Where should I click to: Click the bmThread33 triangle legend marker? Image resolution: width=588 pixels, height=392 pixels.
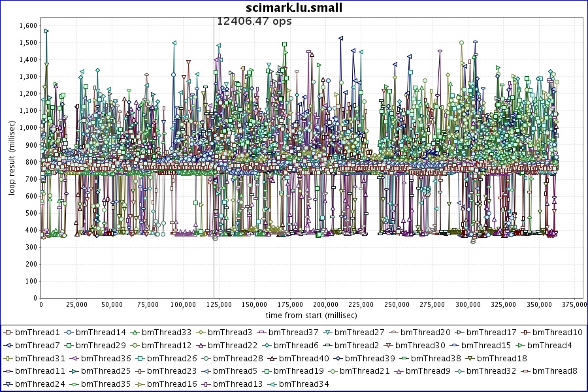[135, 332]
